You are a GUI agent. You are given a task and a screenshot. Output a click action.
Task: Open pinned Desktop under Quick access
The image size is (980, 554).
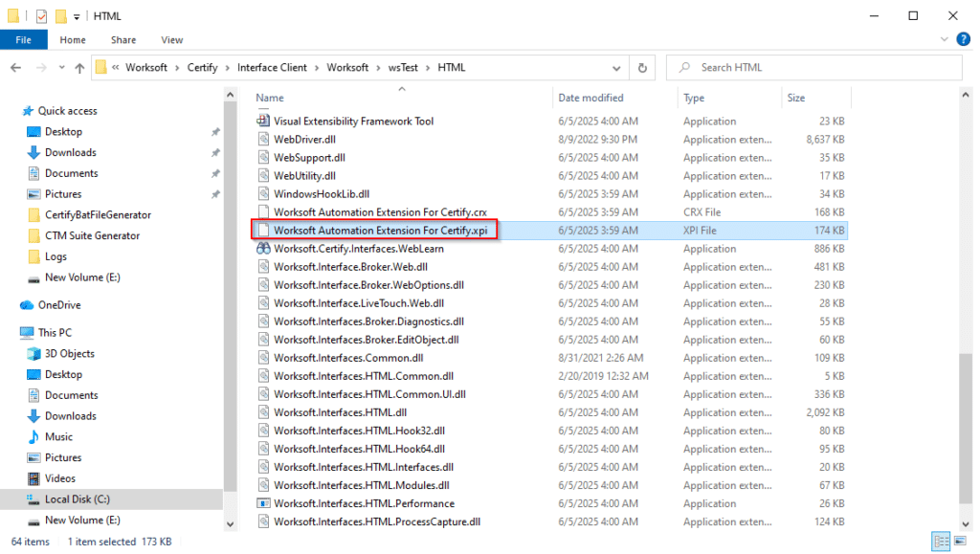(x=63, y=132)
